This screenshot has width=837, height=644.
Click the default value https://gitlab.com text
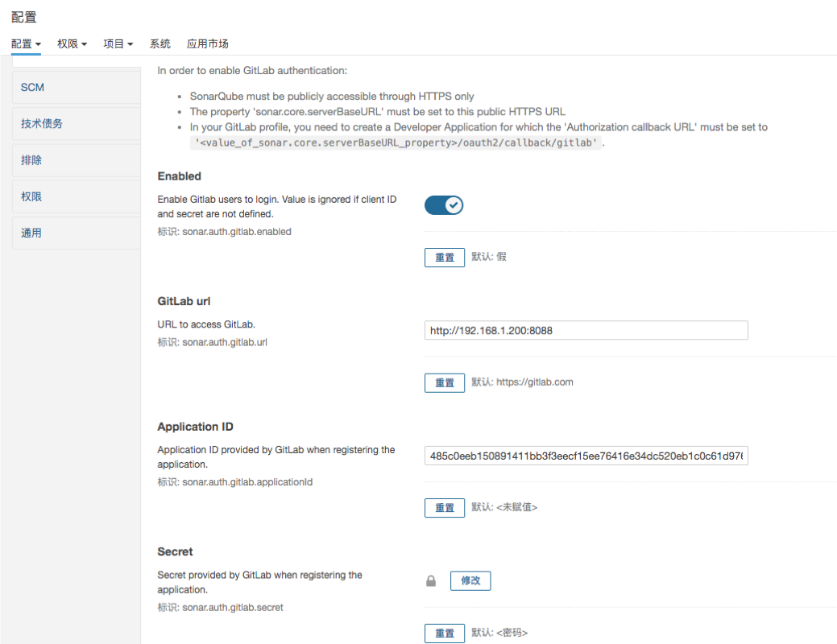pos(534,382)
